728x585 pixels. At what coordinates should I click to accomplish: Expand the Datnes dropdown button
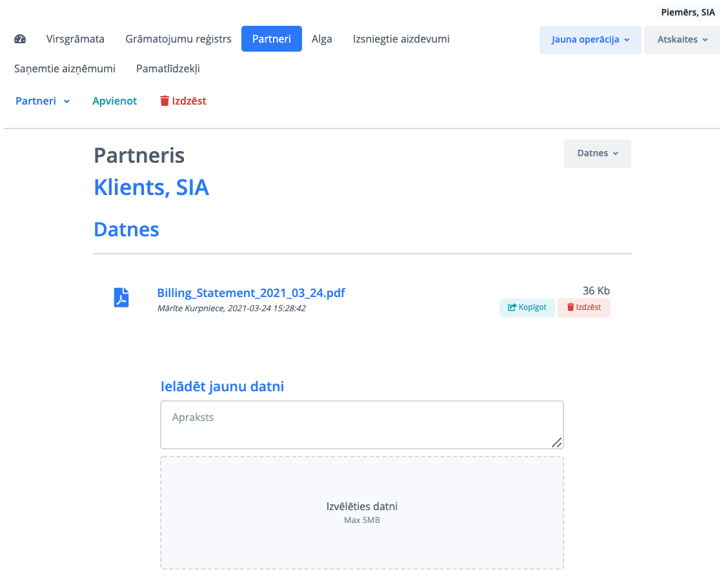(597, 154)
